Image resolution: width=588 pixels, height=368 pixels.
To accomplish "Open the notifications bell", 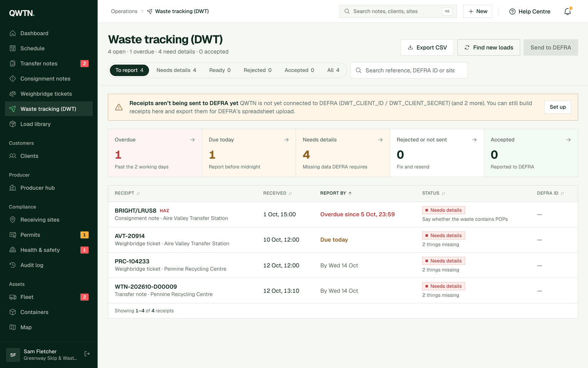I will coord(568,11).
